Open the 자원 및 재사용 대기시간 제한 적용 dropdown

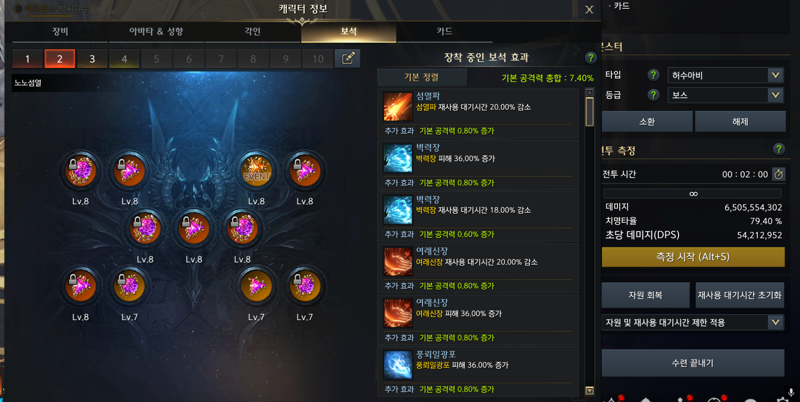click(x=693, y=322)
